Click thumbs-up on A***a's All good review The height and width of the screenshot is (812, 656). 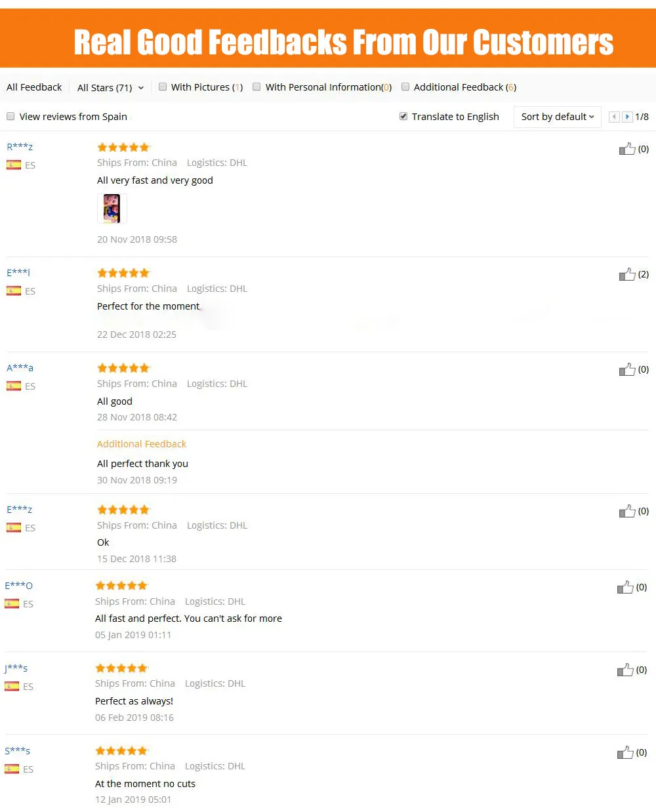tap(627, 369)
